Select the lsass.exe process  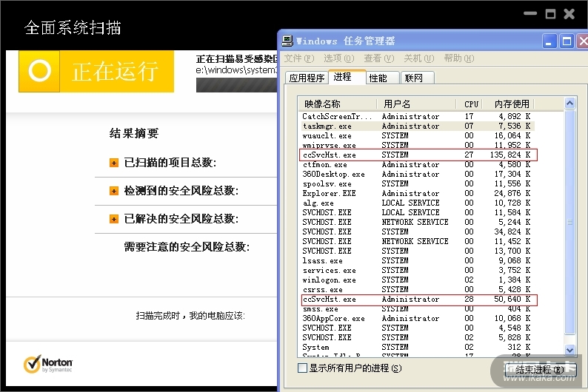click(417, 260)
